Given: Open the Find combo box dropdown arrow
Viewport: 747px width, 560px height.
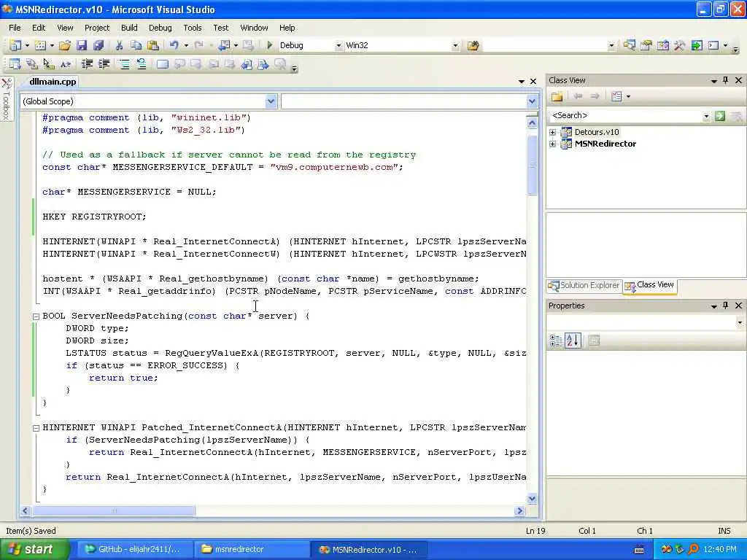Looking at the screenshot, I should pos(611,46).
